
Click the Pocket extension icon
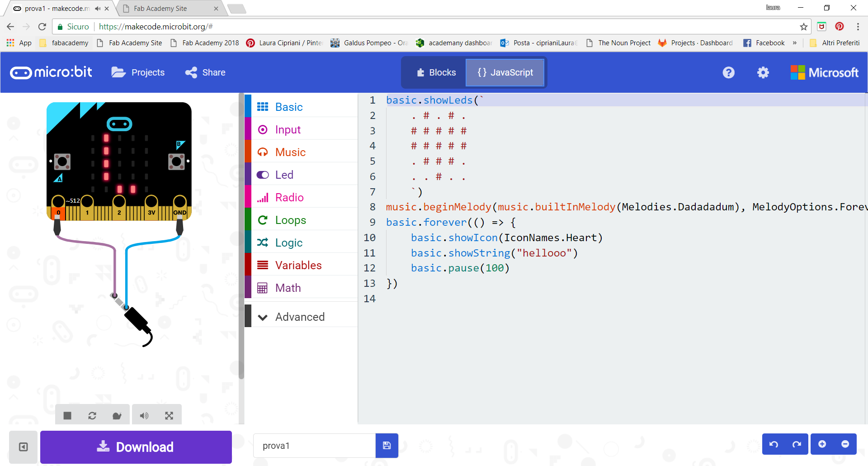click(822, 26)
